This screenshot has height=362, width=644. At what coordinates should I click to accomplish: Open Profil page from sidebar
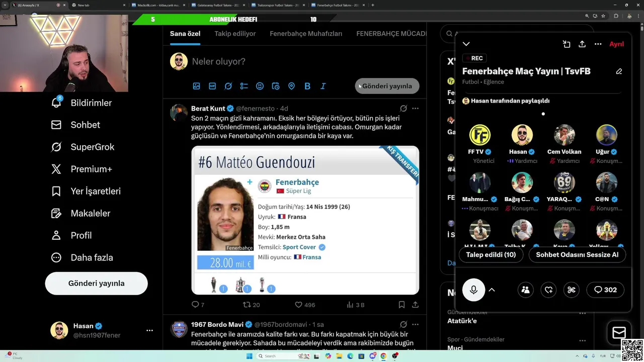click(71, 235)
